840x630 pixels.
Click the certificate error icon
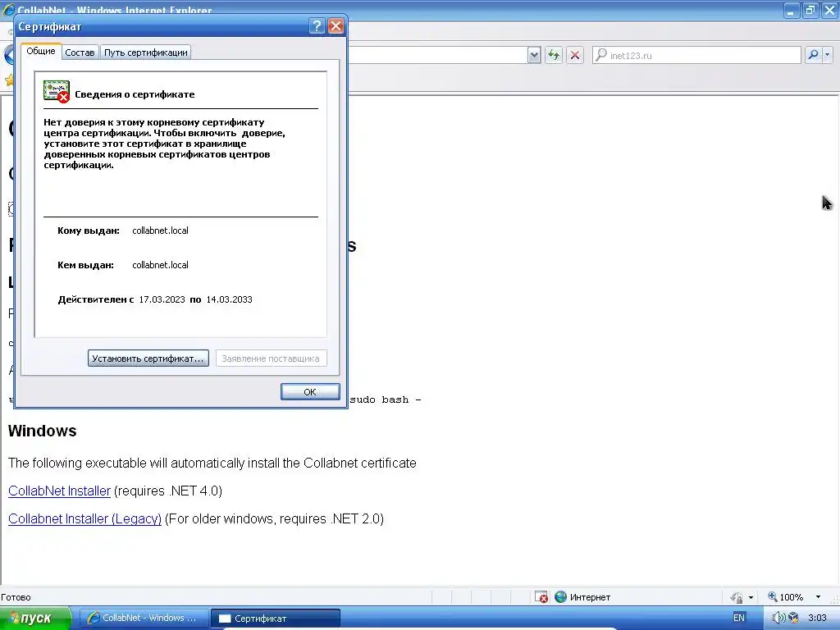pyautogui.click(x=57, y=92)
